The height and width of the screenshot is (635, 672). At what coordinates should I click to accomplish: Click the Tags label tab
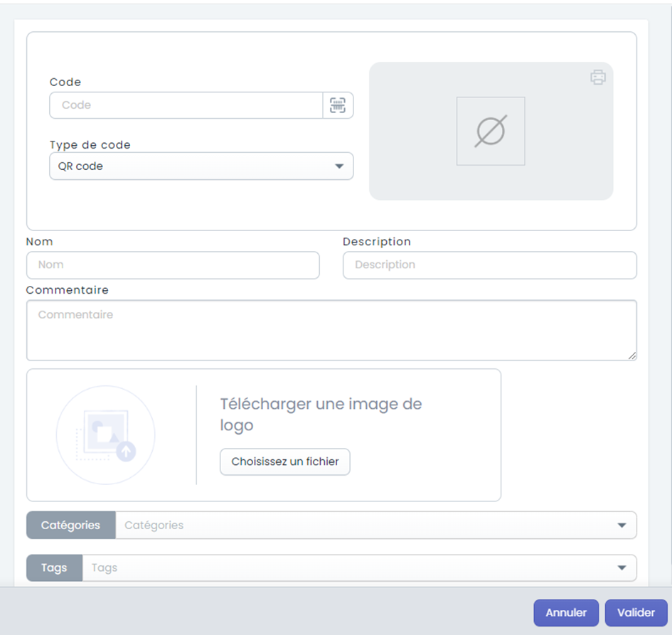[55, 567]
